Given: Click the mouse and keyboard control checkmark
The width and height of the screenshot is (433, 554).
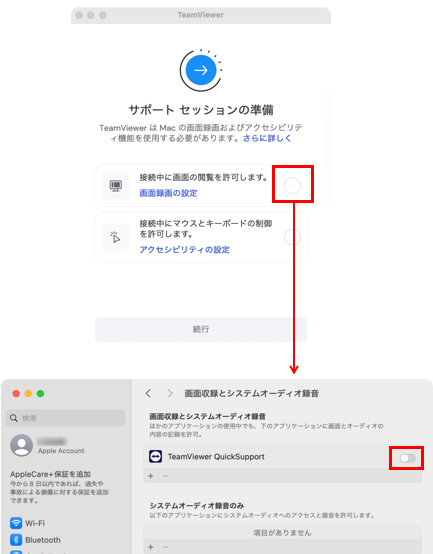Looking at the screenshot, I should pos(292,237).
